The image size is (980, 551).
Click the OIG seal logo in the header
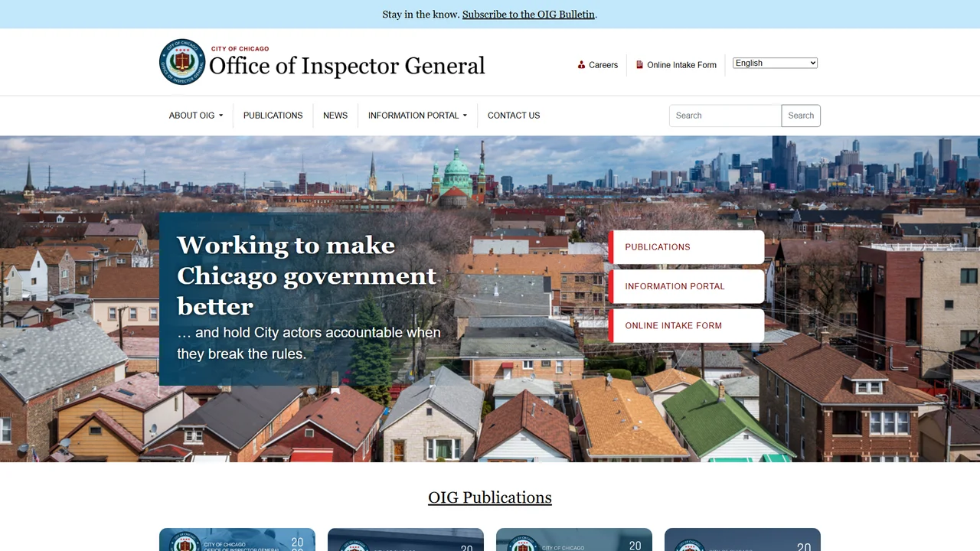pyautogui.click(x=182, y=62)
